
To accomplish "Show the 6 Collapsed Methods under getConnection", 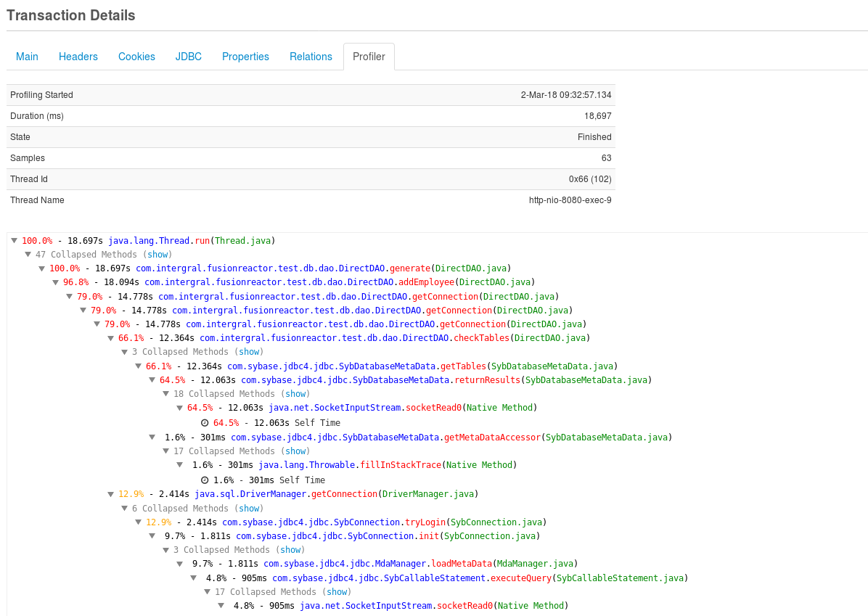I will pyautogui.click(x=249, y=508).
